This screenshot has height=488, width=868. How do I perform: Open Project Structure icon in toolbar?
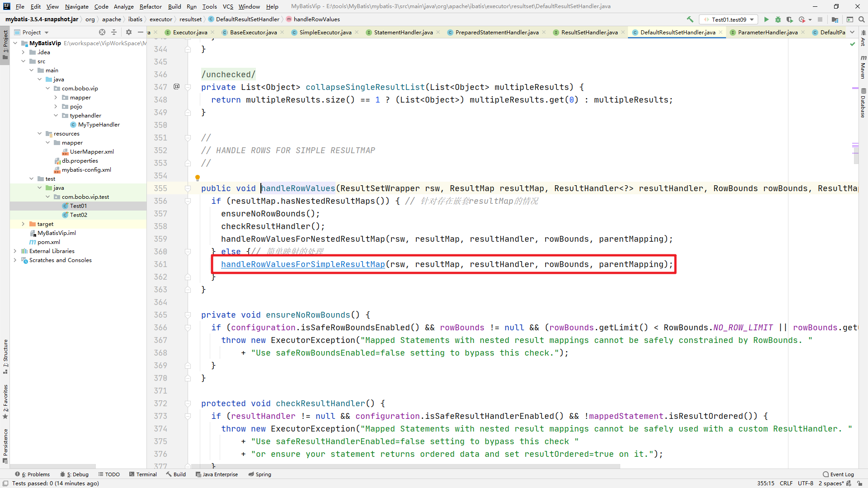tap(835, 19)
